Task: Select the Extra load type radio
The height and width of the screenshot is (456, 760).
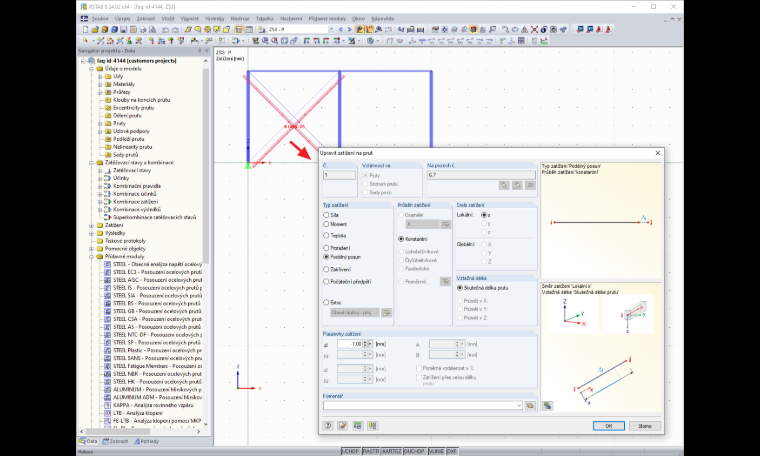Action: tap(326, 302)
